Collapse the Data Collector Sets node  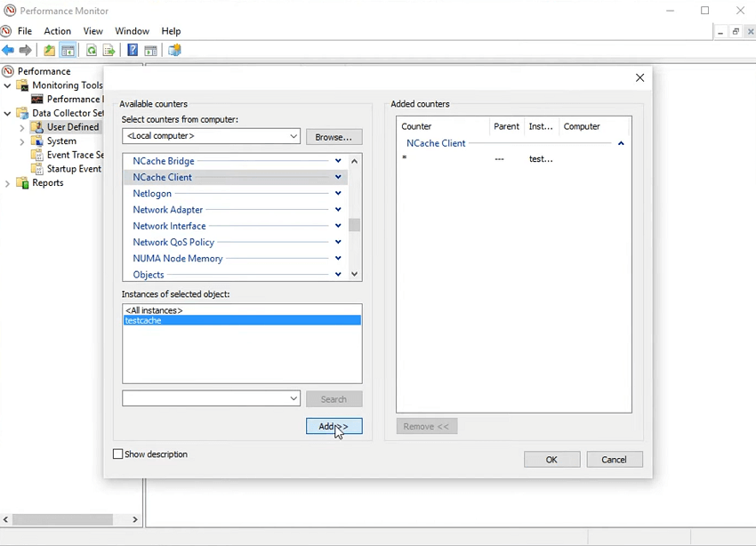pos(7,114)
